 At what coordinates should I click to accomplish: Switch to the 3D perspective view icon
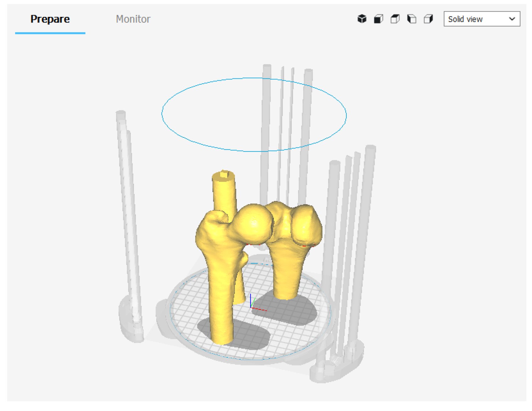pyautogui.click(x=362, y=19)
